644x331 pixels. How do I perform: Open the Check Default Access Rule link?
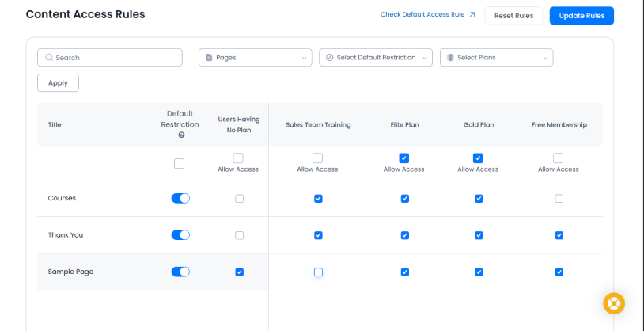427,14
